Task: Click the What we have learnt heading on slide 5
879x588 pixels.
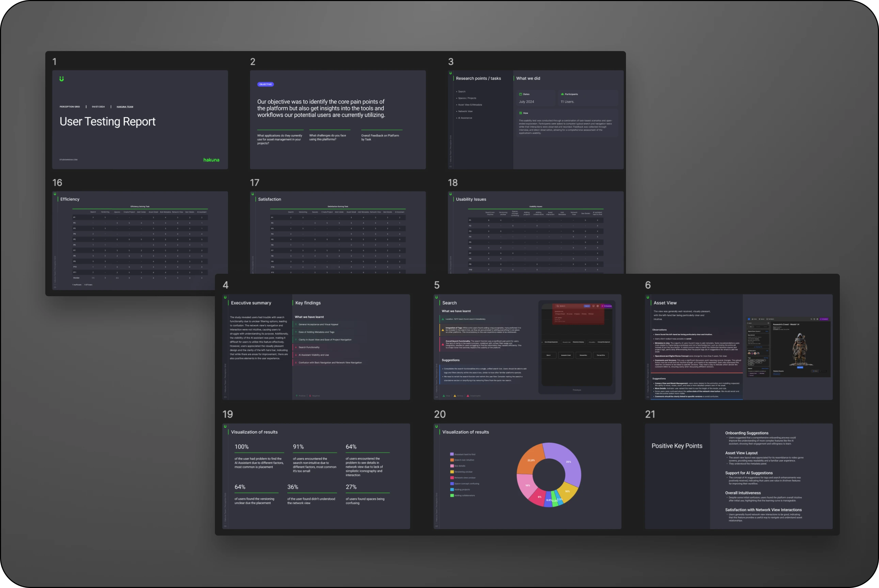Action: point(456,311)
